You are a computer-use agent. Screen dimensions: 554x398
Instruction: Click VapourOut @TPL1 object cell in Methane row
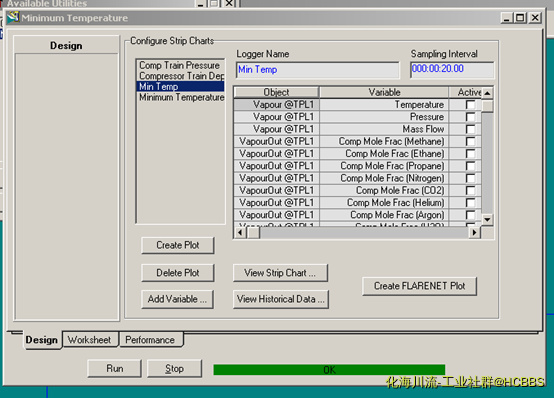pyautogui.click(x=276, y=141)
